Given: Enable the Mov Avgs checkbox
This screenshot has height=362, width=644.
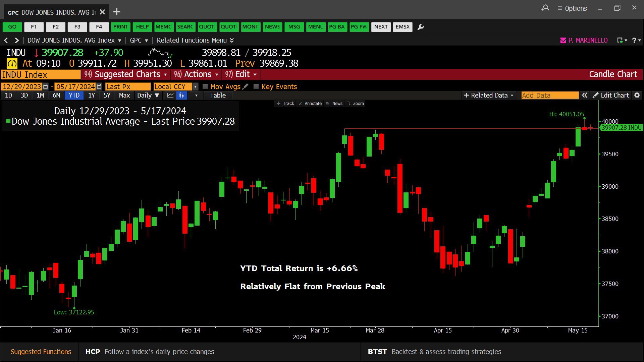Looking at the screenshot, I should (x=205, y=86).
